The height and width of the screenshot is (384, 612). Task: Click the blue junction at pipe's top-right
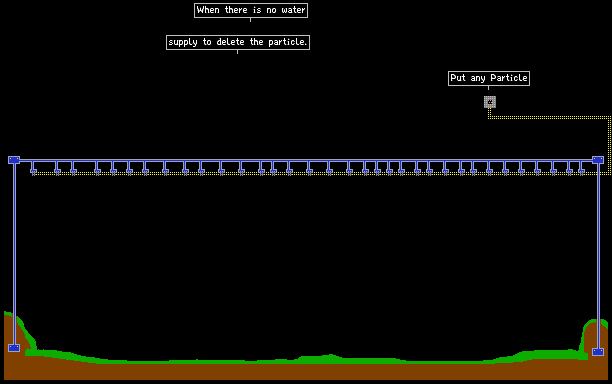tap(598, 160)
